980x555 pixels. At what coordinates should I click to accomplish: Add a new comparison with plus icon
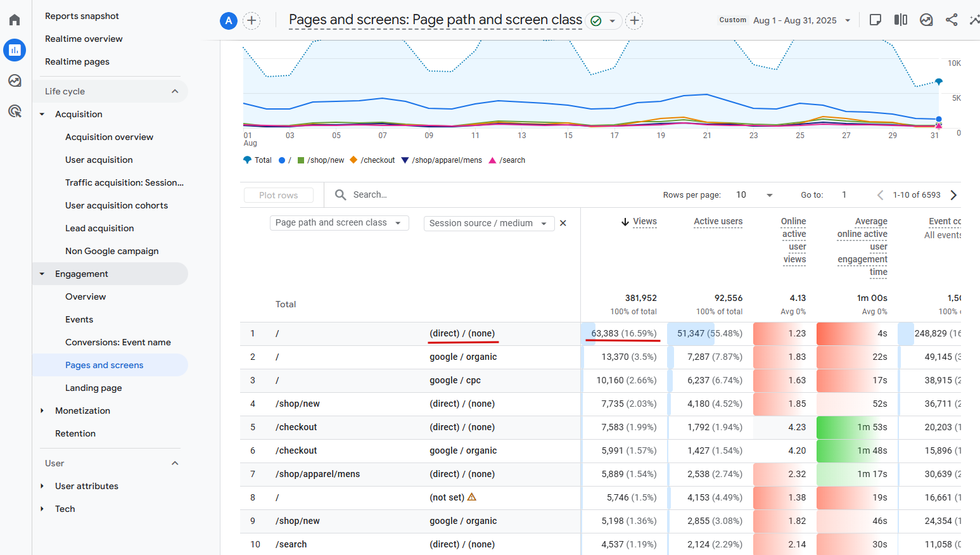click(251, 21)
